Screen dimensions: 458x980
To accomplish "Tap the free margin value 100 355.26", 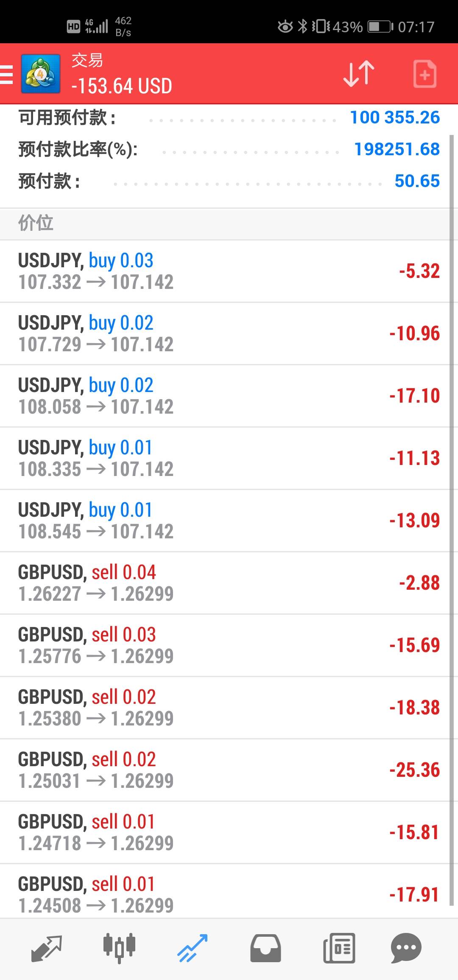I will point(395,118).
